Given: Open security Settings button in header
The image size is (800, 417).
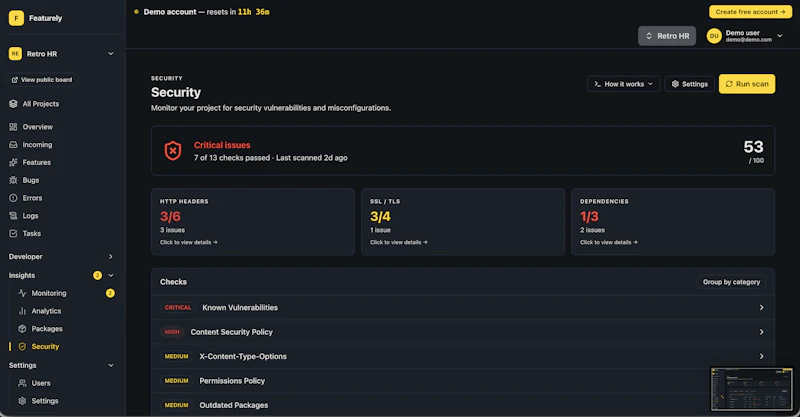Looking at the screenshot, I should tap(689, 84).
